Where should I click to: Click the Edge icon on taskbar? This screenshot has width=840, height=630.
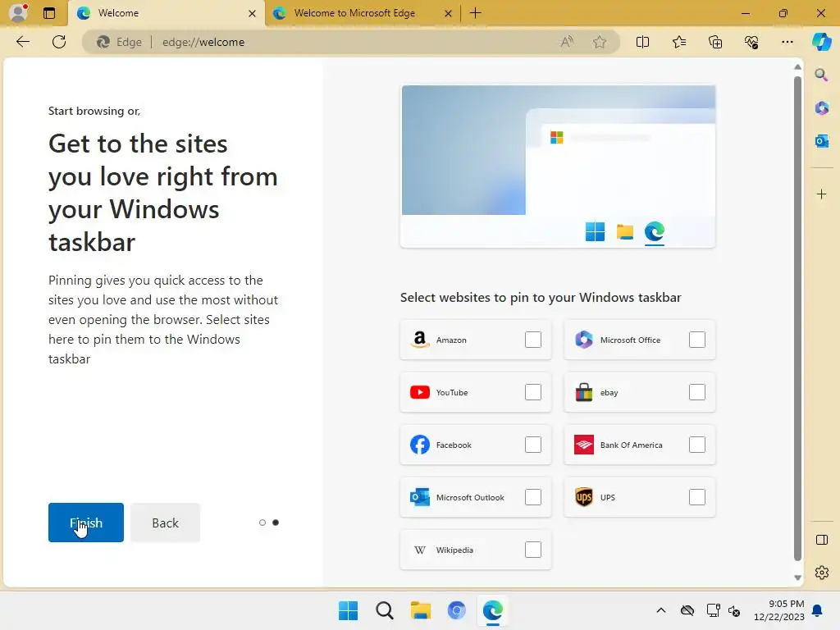[x=492, y=610]
